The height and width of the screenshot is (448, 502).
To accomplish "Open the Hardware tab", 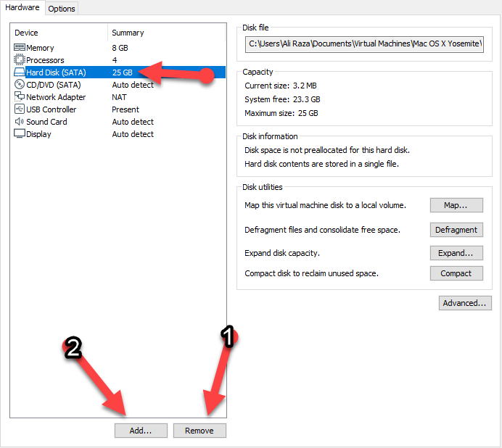I will click(x=22, y=8).
